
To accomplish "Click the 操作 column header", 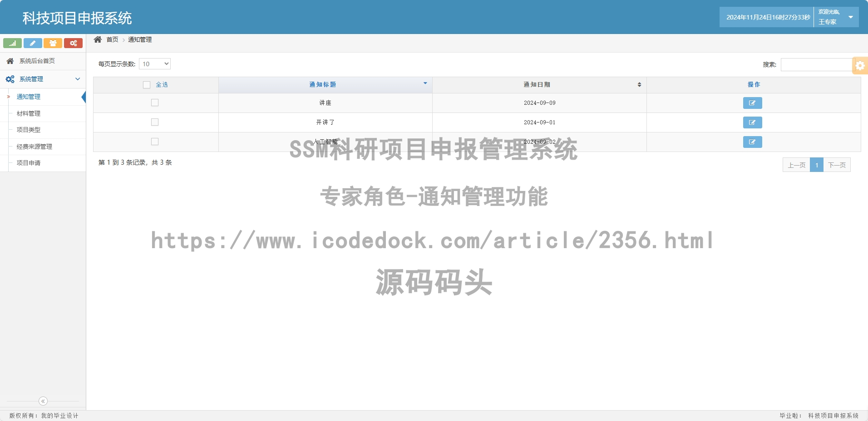I will coord(754,85).
